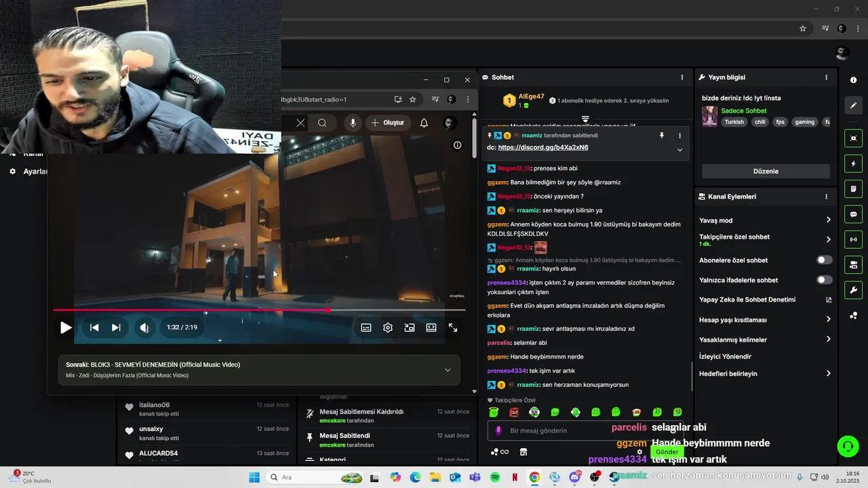Enter fullscreen on the video
Screen dimensions: 868x488
[453, 327]
